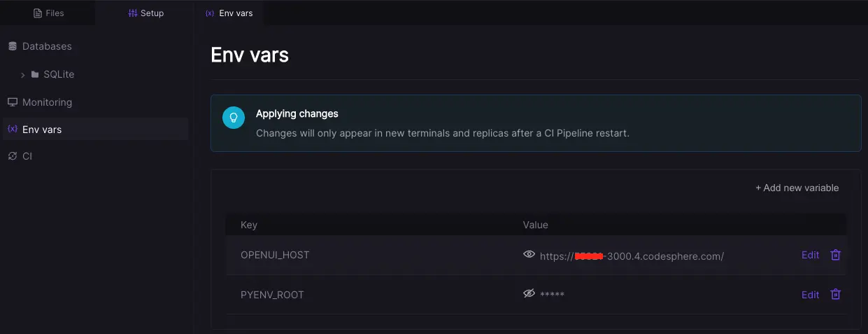Click the Env vars (x) sidebar icon
868x334 pixels.
(12, 130)
